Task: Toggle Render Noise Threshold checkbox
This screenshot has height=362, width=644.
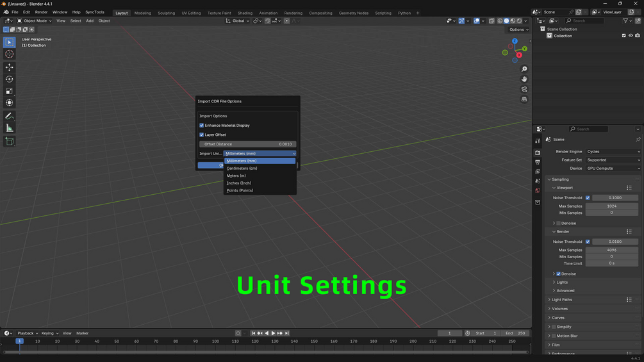Action: [588, 242]
